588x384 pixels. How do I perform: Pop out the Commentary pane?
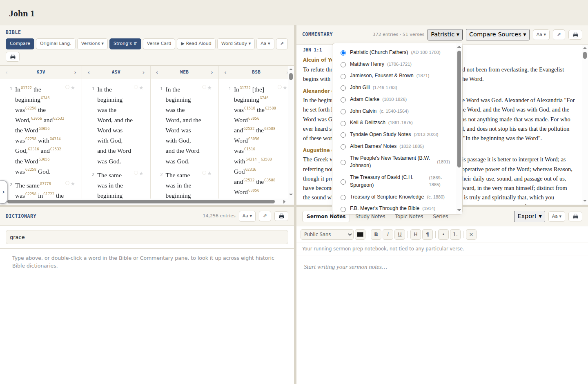coord(559,35)
